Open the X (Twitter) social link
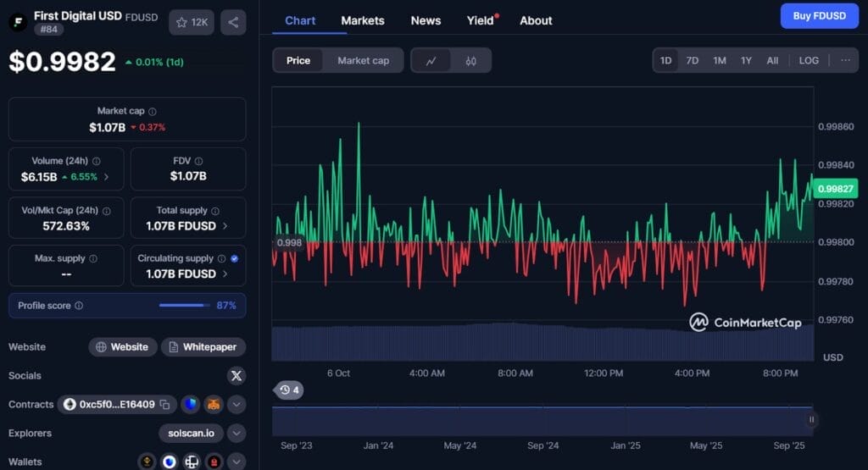Image resolution: width=868 pixels, height=470 pixels. point(236,376)
